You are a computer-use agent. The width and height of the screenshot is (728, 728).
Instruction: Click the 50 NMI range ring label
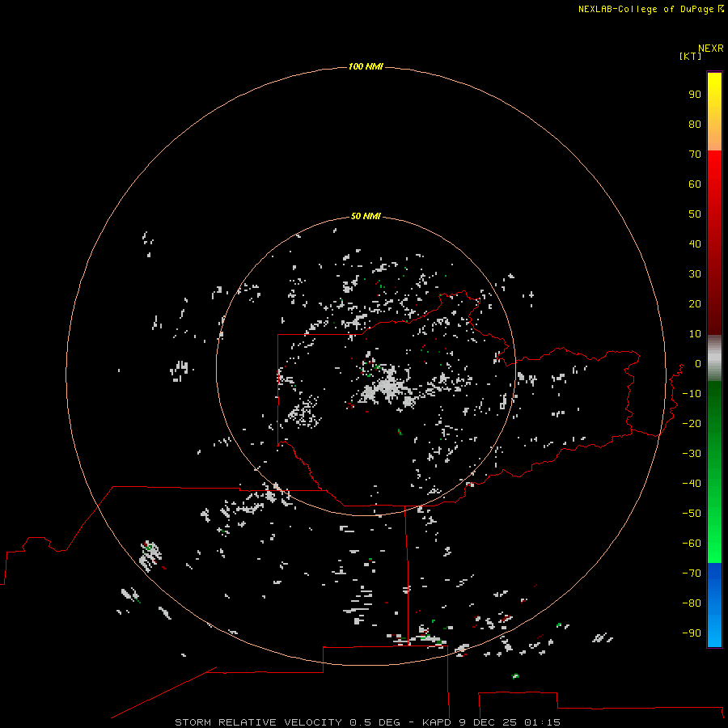366,216
